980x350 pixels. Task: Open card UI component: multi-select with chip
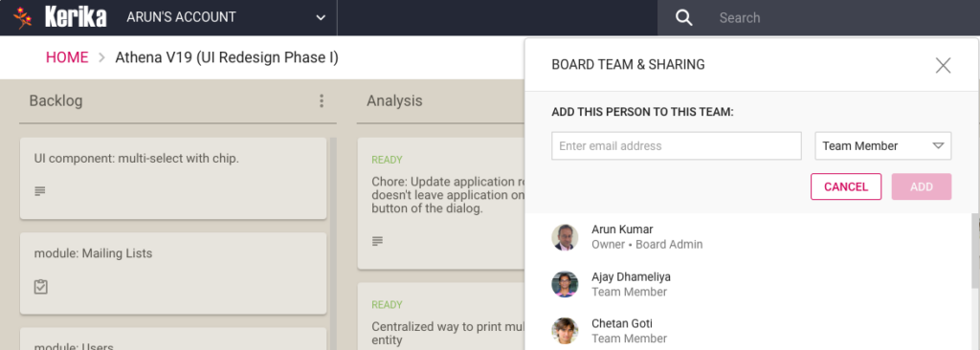point(173,178)
